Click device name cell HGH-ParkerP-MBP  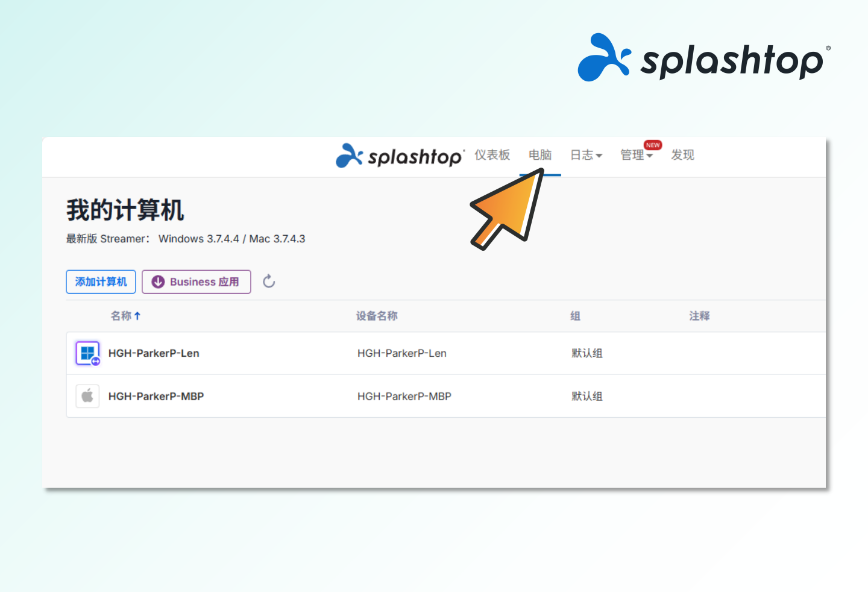tap(404, 396)
